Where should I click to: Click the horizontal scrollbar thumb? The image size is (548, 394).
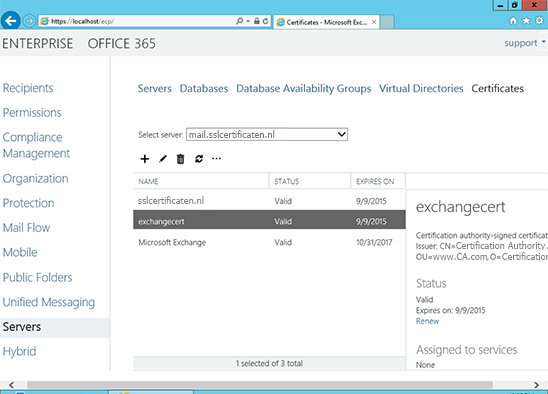coord(260,385)
